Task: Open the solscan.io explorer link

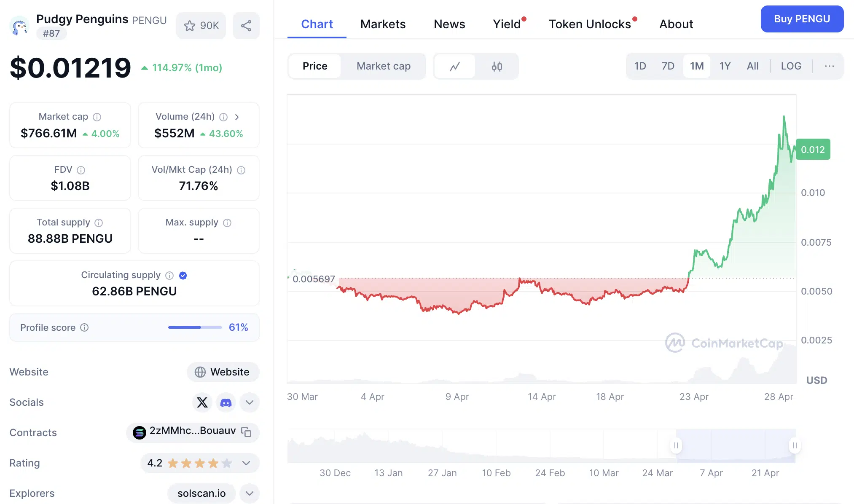Action: (201, 493)
